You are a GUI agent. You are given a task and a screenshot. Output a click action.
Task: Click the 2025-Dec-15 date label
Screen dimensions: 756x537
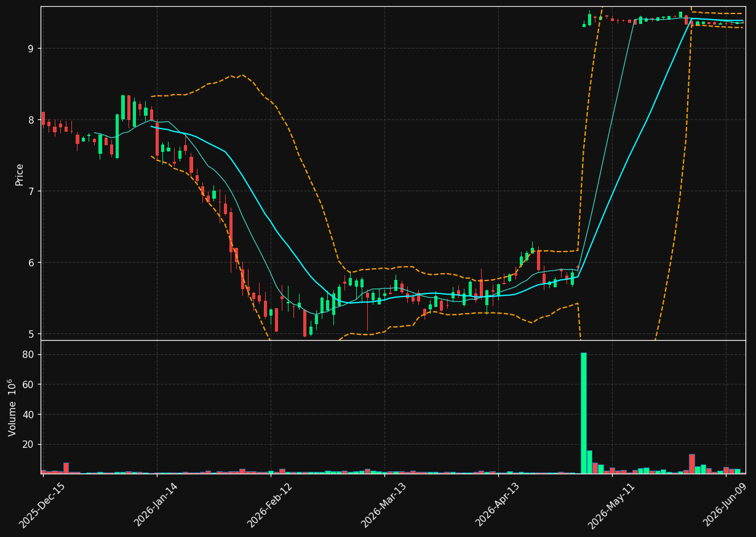[x=42, y=505]
